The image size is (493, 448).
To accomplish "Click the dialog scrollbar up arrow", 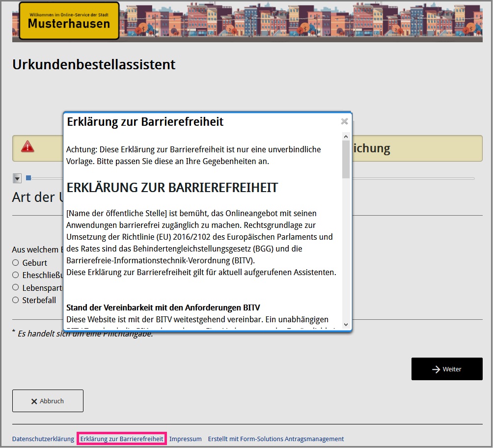I will point(346,137).
